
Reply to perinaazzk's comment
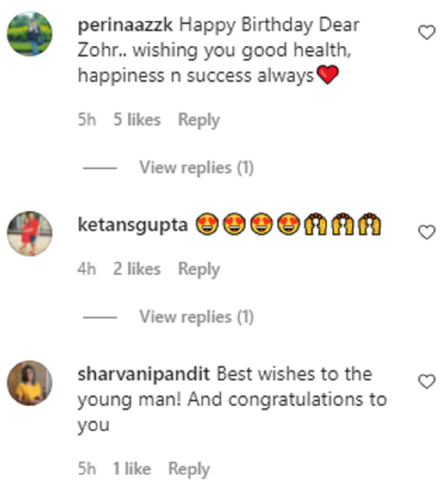click(199, 120)
